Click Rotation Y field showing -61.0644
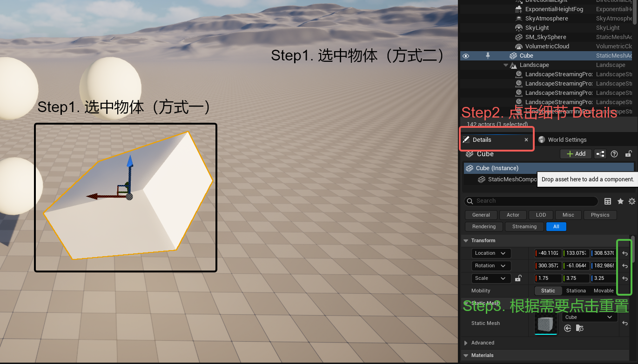638x364 pixels. (576, 266)
